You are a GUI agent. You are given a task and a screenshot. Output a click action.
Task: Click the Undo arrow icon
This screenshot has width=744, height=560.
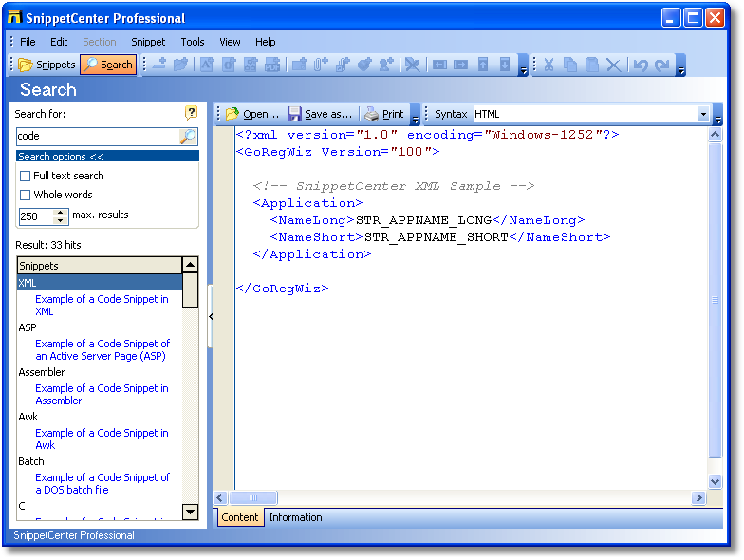click(x=640, y=65)
